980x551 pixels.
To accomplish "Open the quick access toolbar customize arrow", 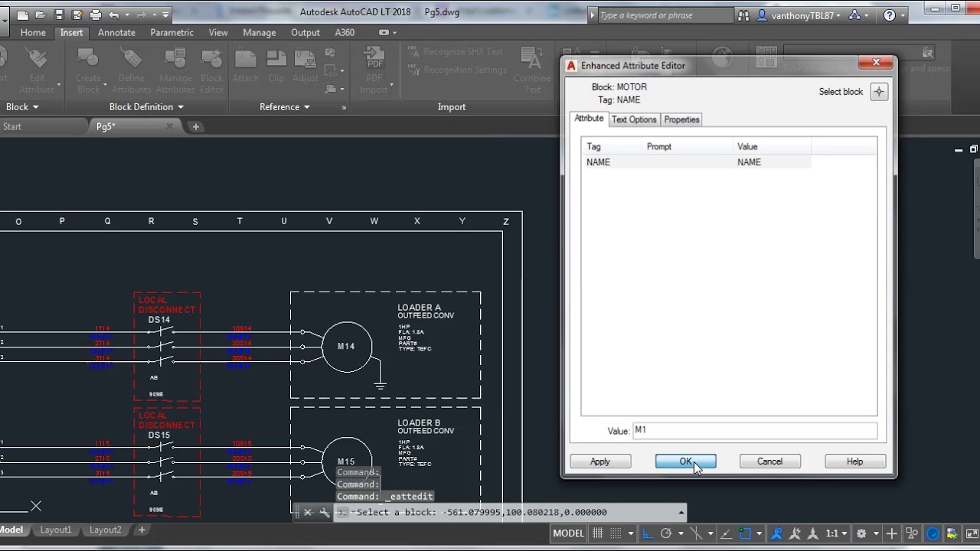I will tap(165, 15).
